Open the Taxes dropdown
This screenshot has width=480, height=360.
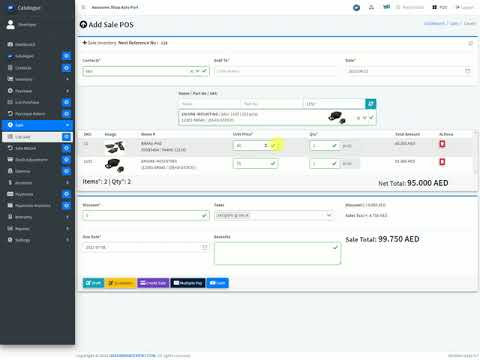pos(274,216)
